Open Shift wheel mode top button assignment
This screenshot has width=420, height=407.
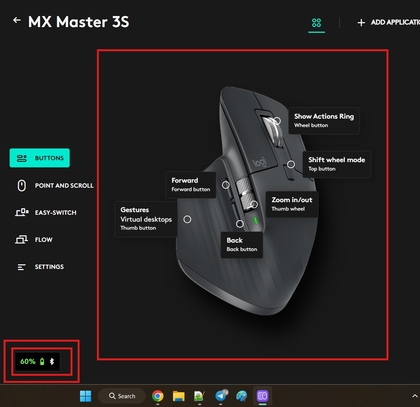336,164
